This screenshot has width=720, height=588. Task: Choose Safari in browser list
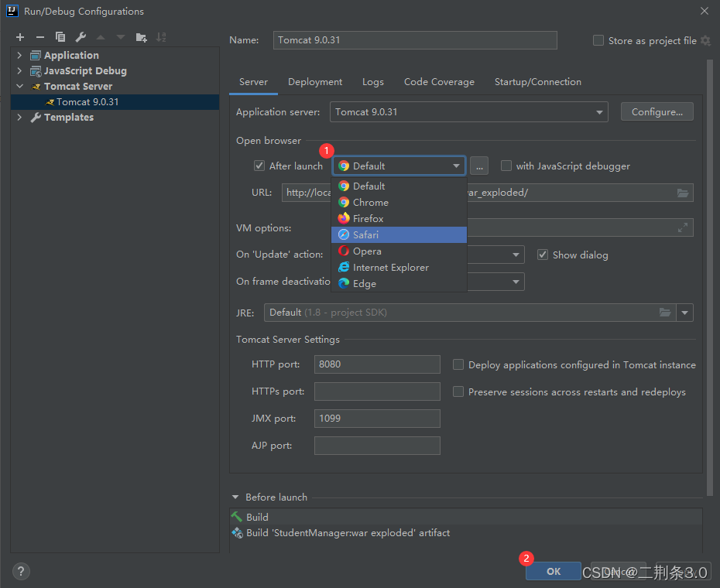pos(399,235)
